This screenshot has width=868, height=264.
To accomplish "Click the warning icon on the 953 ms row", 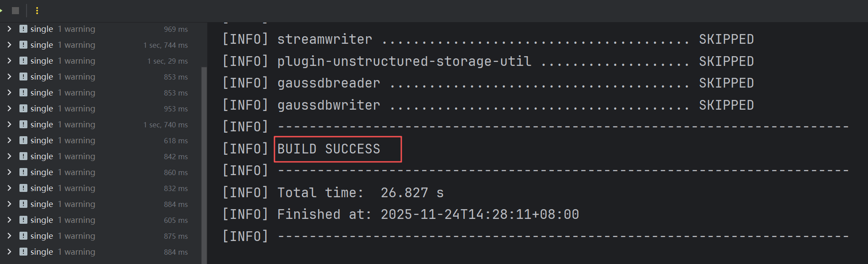I will 23,108.
